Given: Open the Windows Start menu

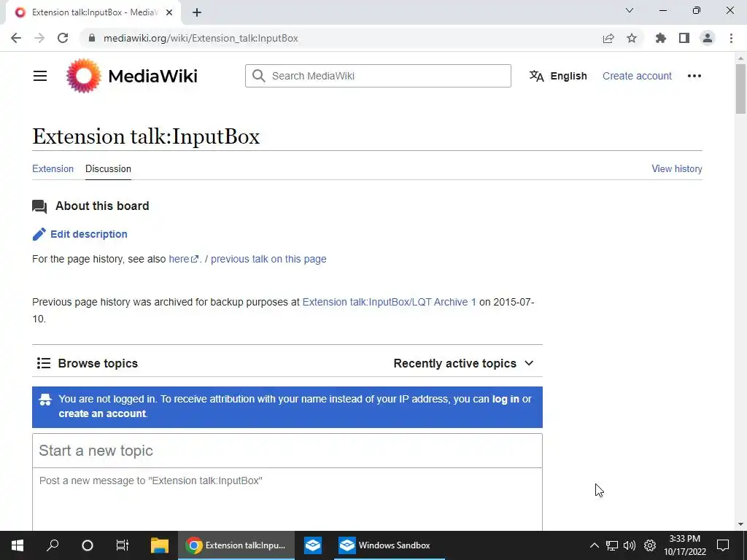Looking at the screenshot, I should click(x=18, y=545).
